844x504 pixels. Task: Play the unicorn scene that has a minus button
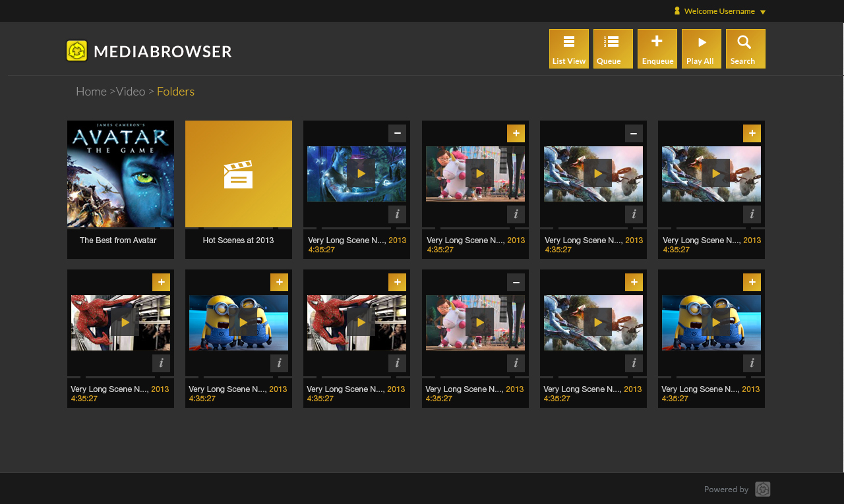[479, 322]
